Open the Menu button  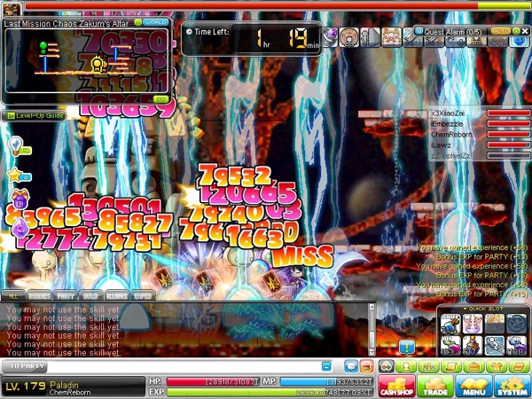coord(473,386)
